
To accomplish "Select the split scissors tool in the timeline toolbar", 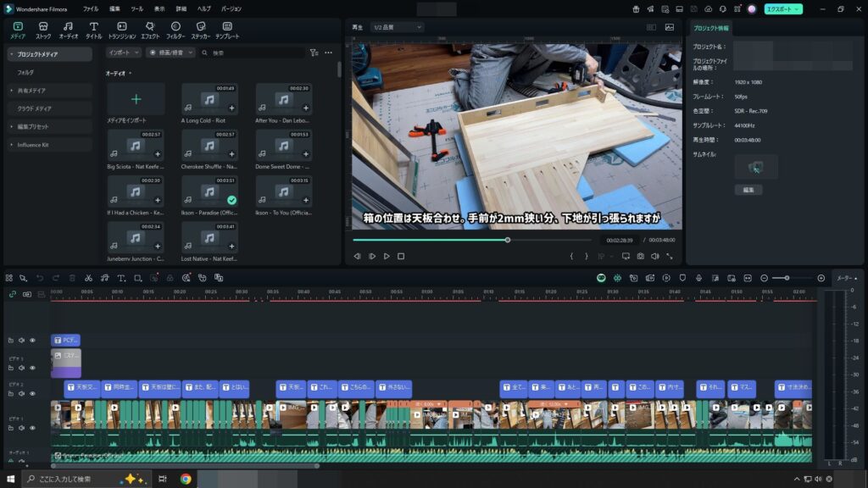I will [88, 278].
